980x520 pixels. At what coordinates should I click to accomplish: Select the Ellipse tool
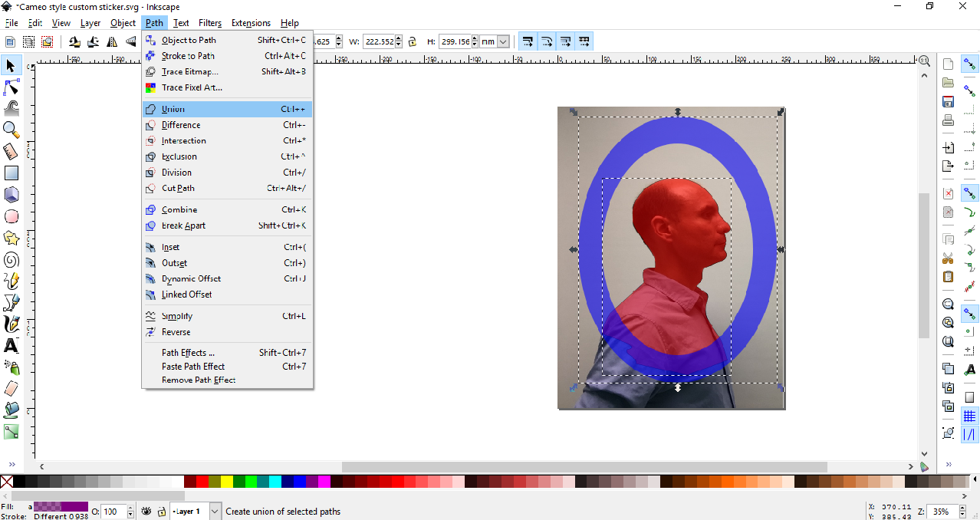tap(11, 216)
